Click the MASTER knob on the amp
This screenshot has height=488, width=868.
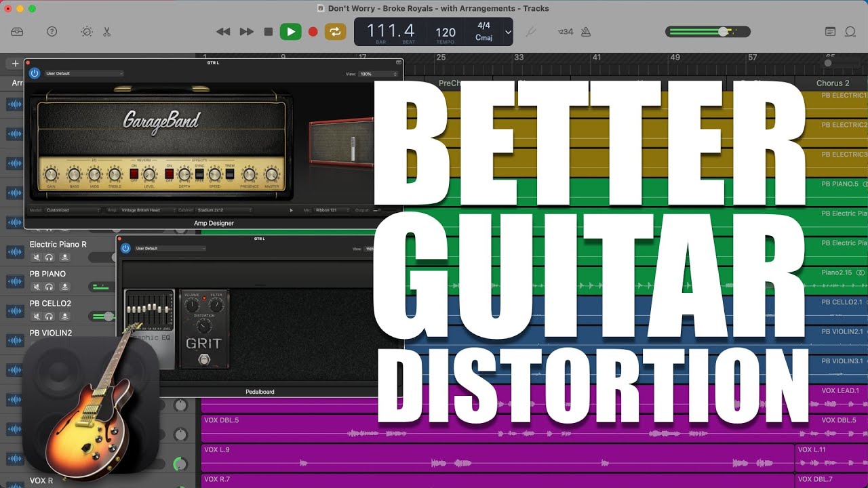(x=272, y=174)
